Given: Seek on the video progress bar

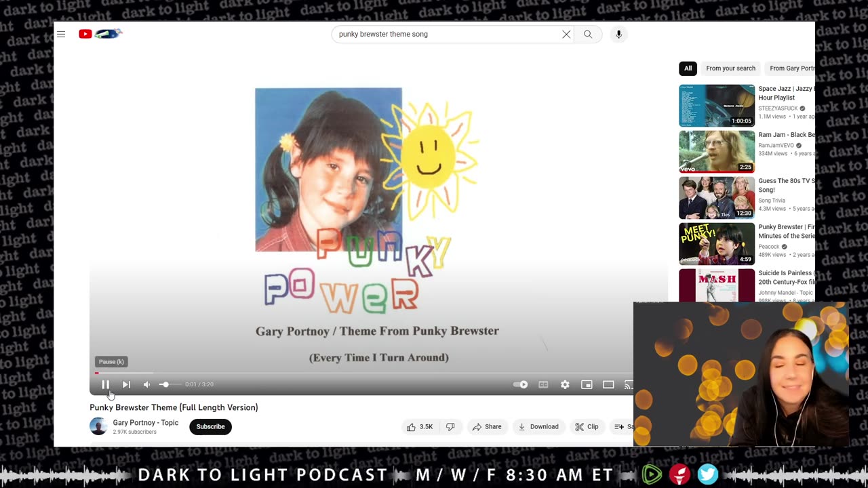Looking at the screenshot, I should (x=363, y=373).
